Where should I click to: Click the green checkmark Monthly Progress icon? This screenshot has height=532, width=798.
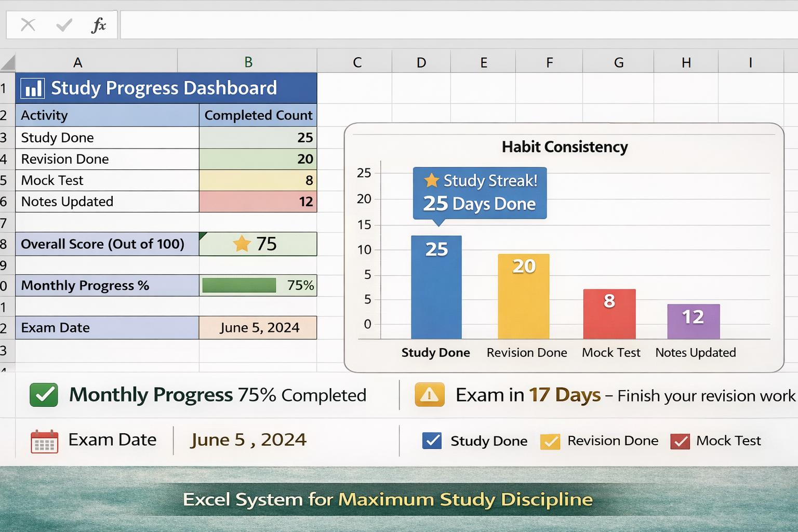click(x=44, y=395)
